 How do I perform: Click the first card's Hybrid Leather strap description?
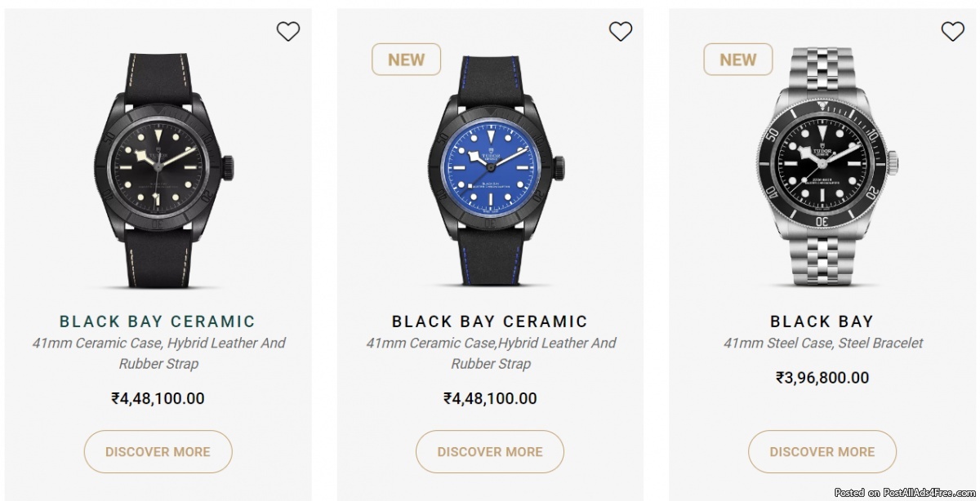coord(158,353)
